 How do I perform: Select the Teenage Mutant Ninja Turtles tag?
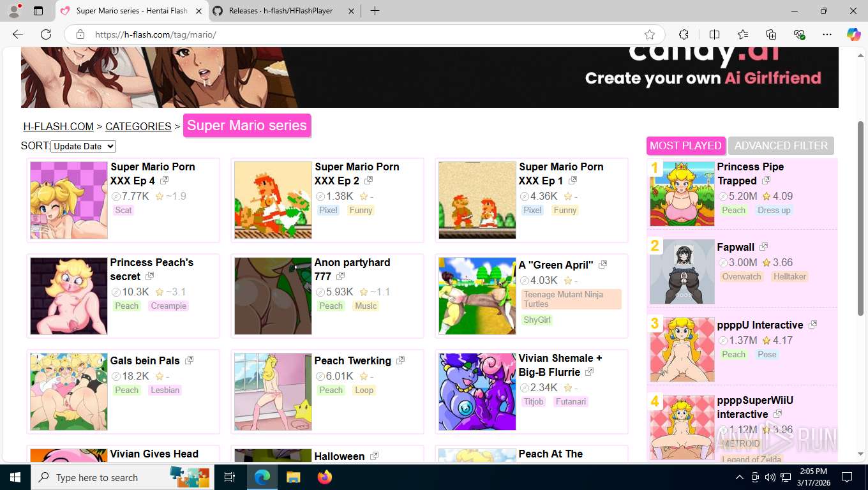pos(571,299)
